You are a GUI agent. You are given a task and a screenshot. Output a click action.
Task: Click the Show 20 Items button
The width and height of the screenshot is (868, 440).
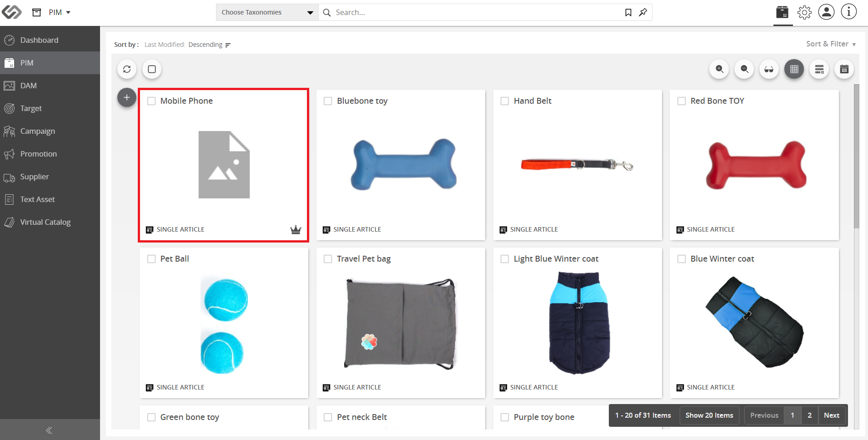click(x=709, y=415)
